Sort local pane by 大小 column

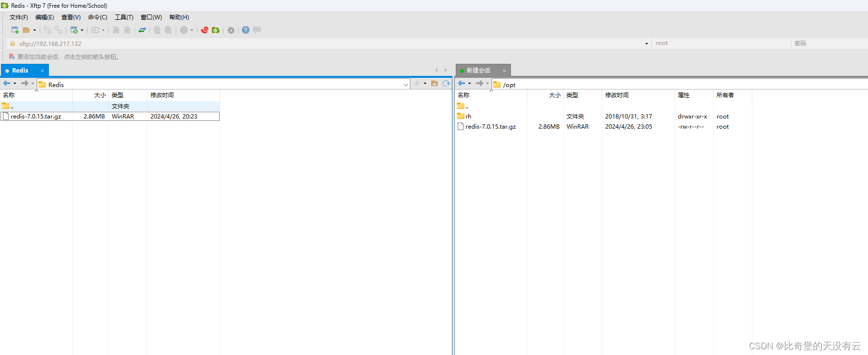pos(90,95)
